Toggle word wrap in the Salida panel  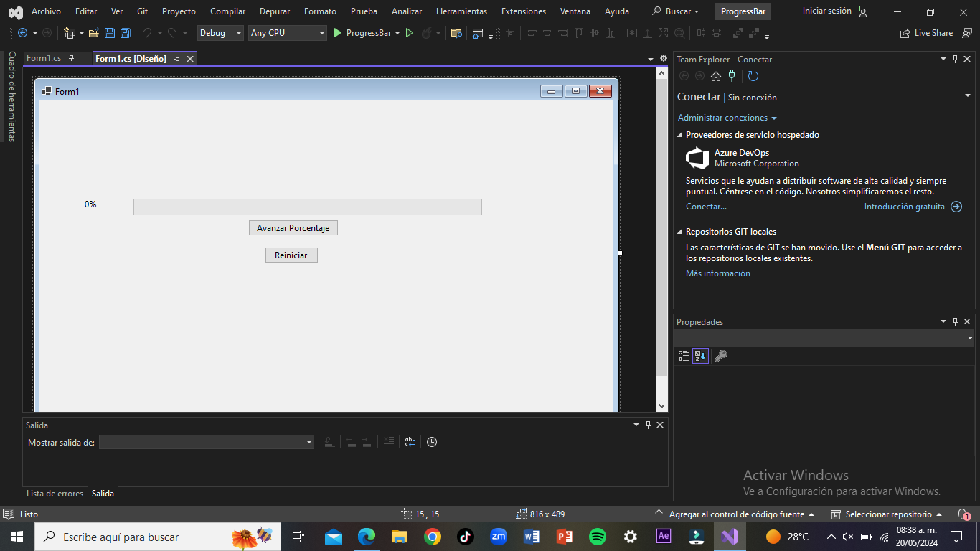click(x=410, y=442)
